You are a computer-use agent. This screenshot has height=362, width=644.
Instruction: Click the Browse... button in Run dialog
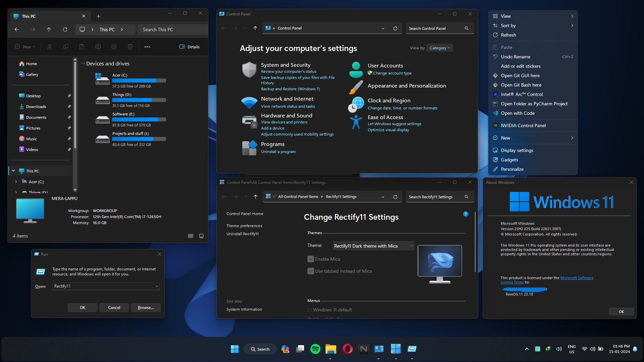(146, 308)
